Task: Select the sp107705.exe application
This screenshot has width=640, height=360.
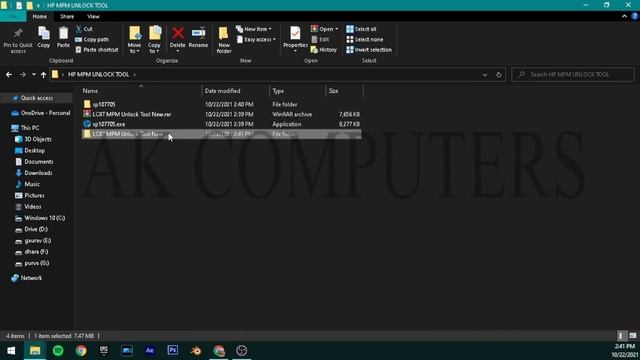Action: click(x=222, y=124)
